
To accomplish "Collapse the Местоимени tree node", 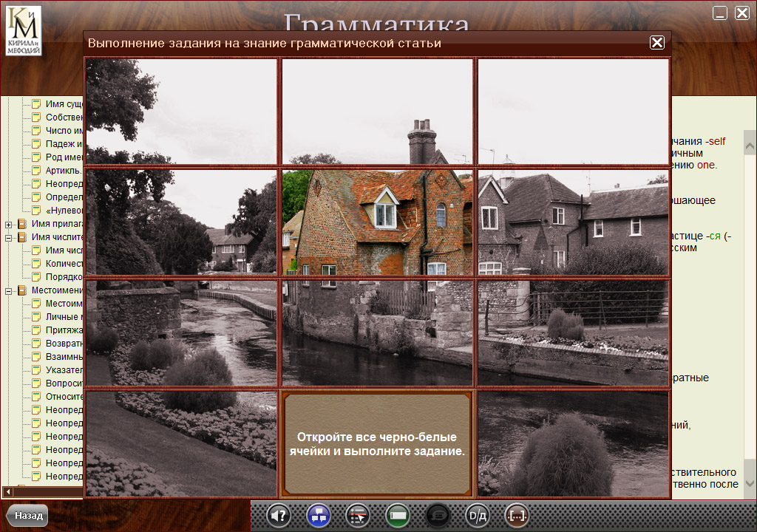I will 8,291.
